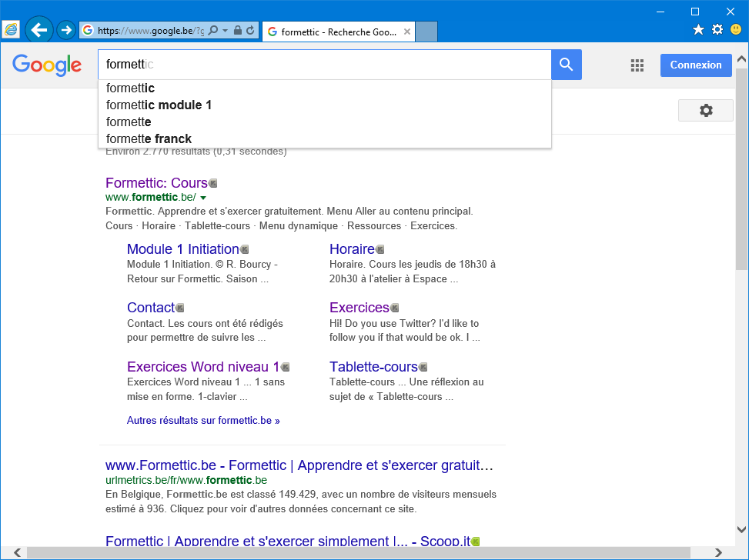The height and width of the screenshot is (560, 749).
Task: Click the horizontal scrollbar left arrow
Action: (17, 552)
